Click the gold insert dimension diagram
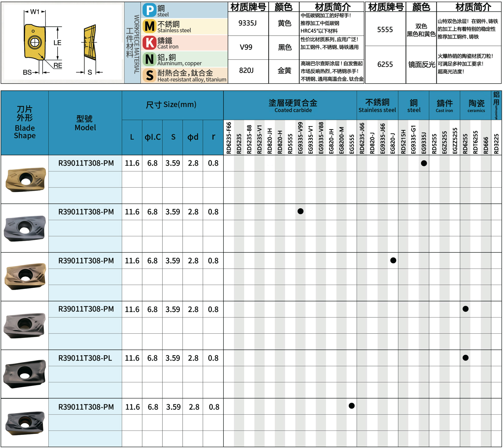 (35, 42)
